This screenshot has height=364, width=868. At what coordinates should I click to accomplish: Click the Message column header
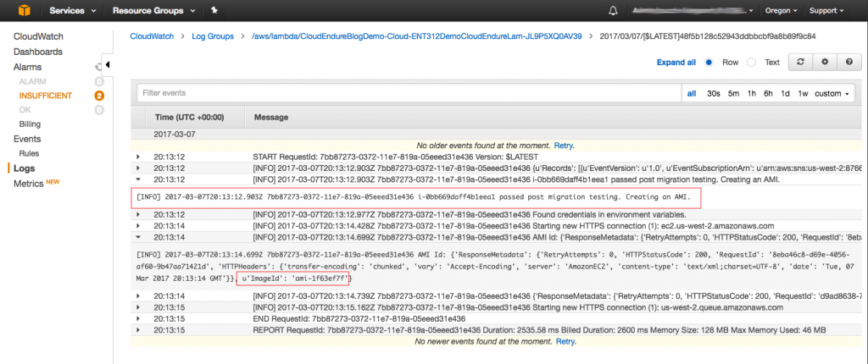click(x=271, y=118)
